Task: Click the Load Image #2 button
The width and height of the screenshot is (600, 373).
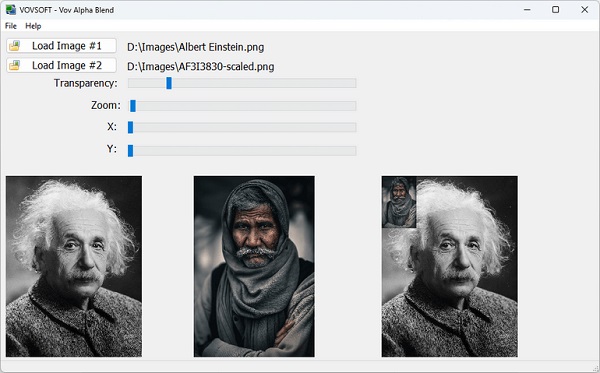Action: pyautogui.click(x=61, y=65)
